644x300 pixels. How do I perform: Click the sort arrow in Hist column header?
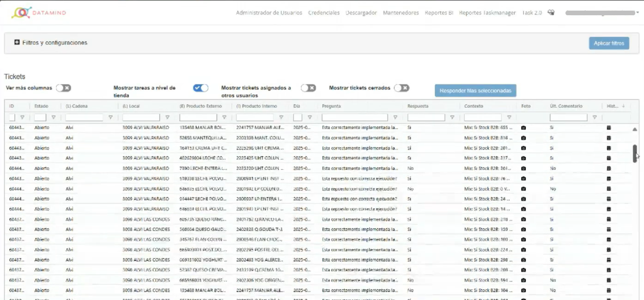[x=623, y=106]
